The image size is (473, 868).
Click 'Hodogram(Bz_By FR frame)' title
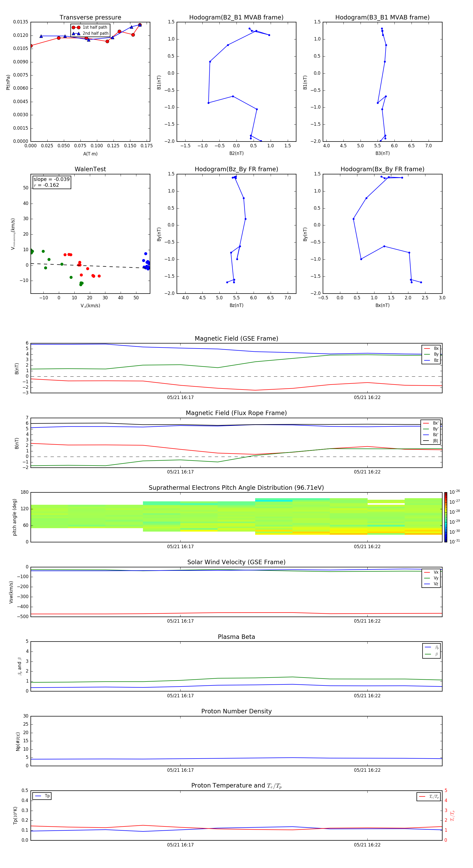[x=236, y=169]
